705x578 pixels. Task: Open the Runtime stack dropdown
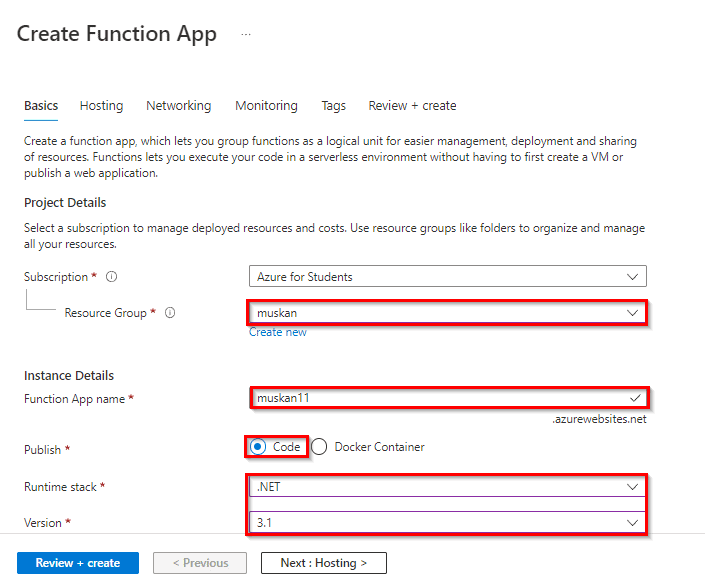coord(448,487)
